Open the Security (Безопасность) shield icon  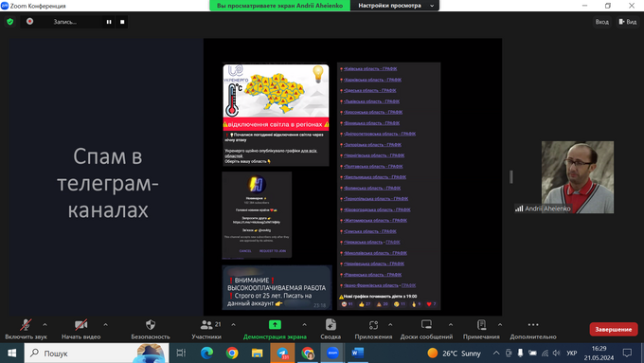pos(151,325)
